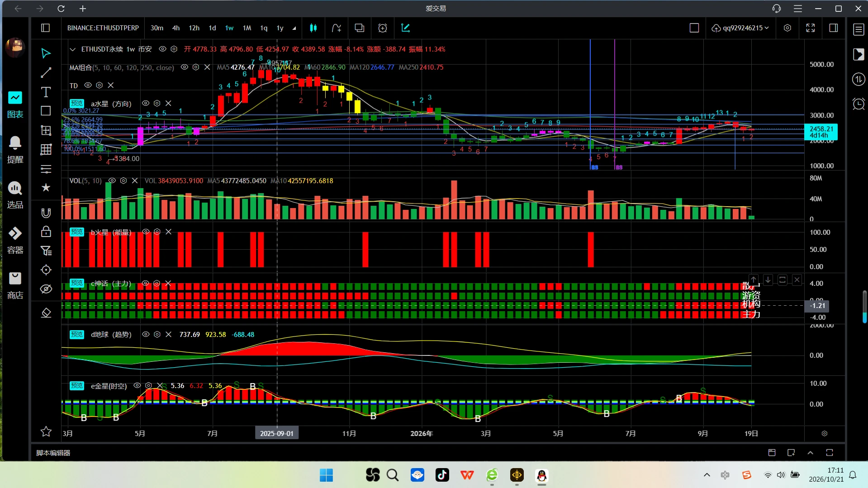Collapse the ETHUSDT永续 legend chevron

click(72, 49)
